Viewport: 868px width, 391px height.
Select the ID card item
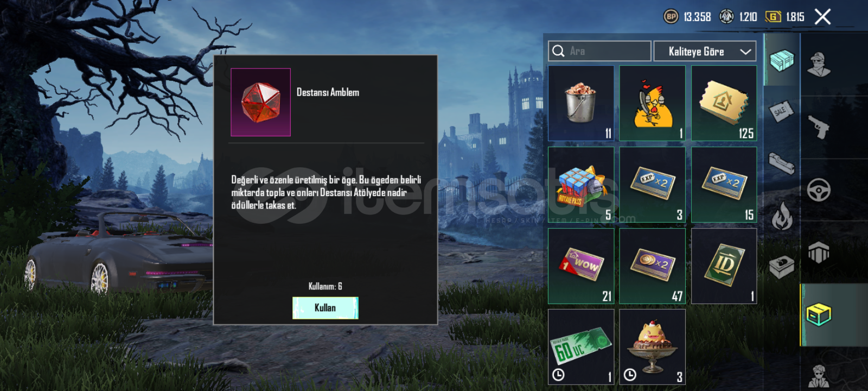[724, 266]
